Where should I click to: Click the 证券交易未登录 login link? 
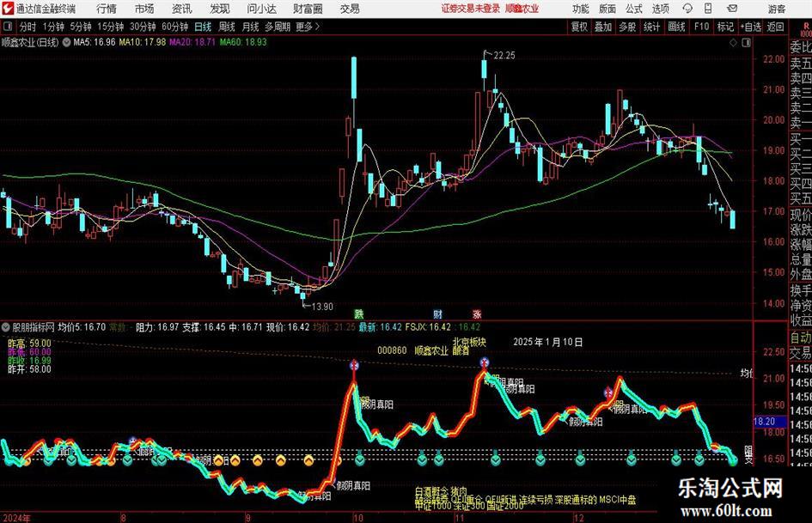point(471,9)
